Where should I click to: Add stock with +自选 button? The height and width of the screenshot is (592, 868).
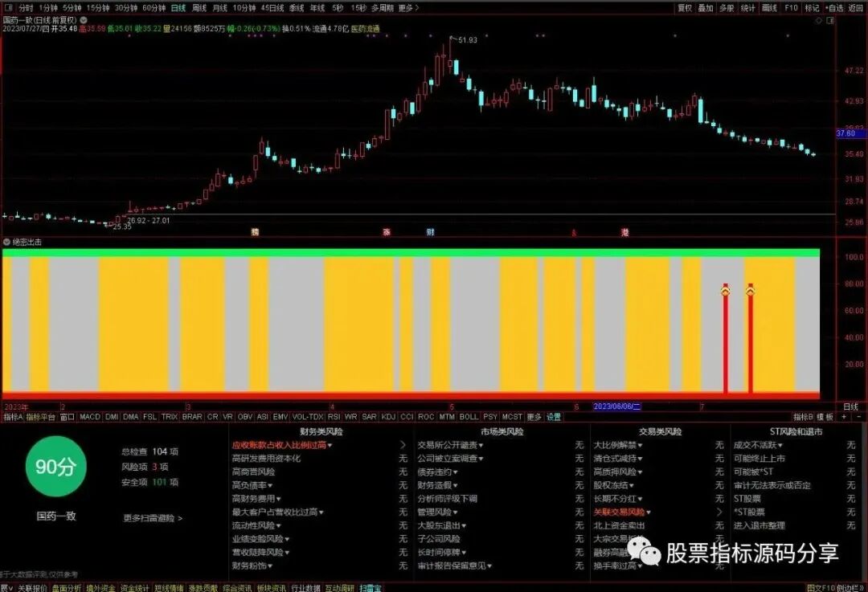coord(834,8)
